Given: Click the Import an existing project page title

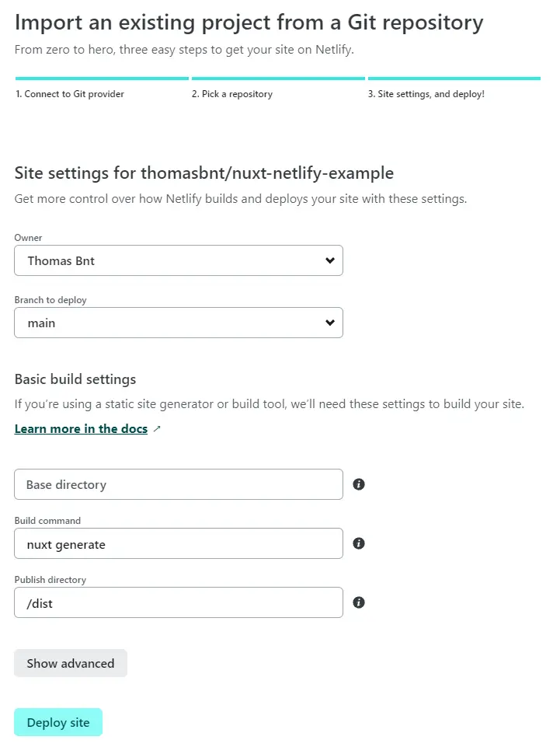Looking at the screenshot, I should (x=249, y=23).
